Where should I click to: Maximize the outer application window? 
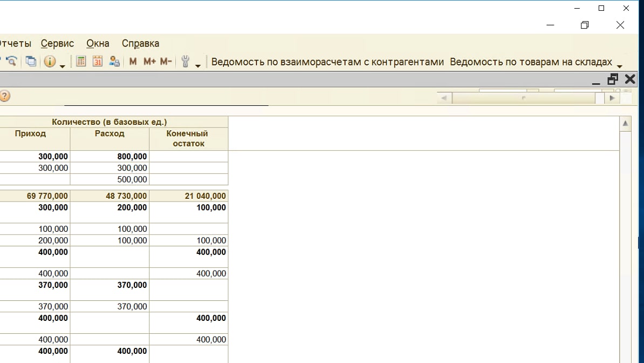(601, 8)
